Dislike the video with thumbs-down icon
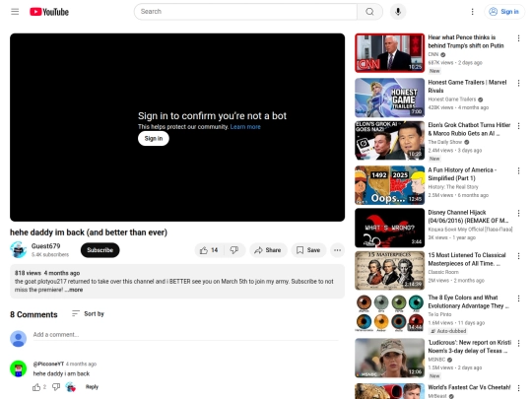Screen dimensions: 532x399 coord(234,250)
